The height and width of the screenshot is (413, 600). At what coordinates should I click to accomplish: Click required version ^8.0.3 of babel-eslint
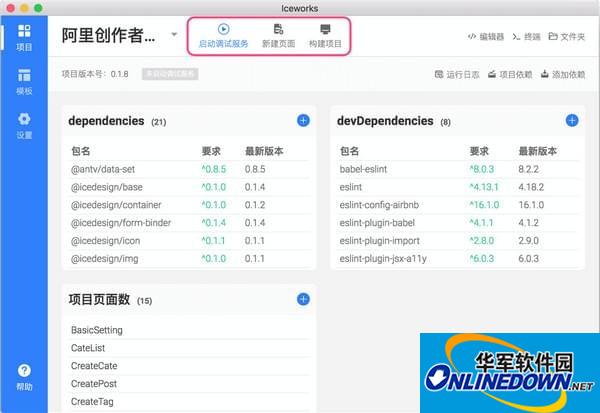(x=482, y=169)
